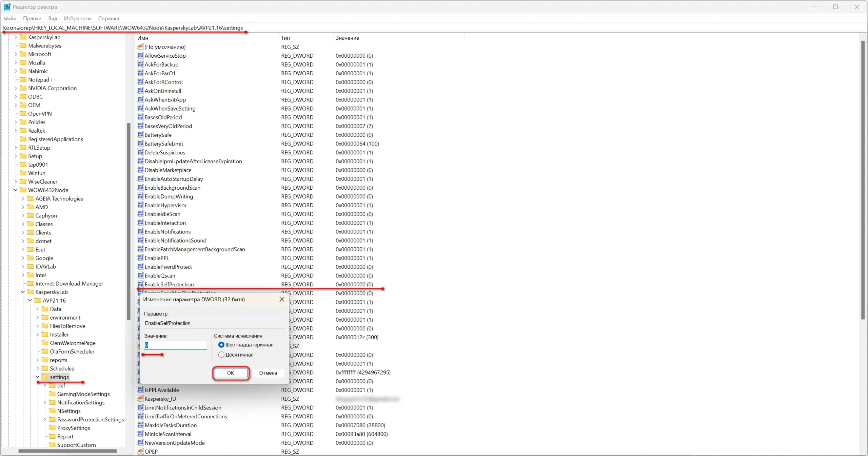Click the DWORD icon beside EnableSelfProtection
Viewport: 868px width, 456px height.
(140, 284)
